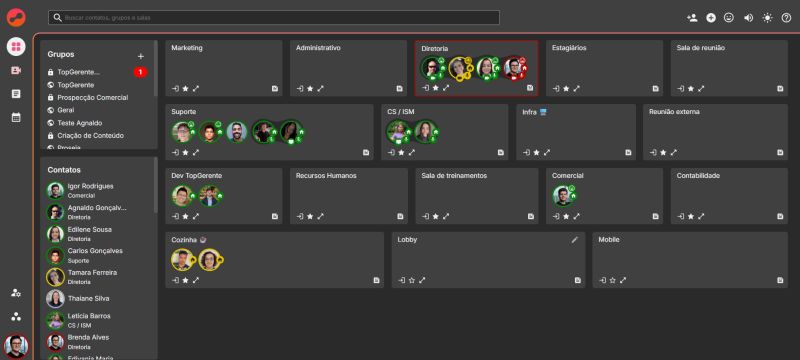Expand the Diretoria room

(446, 88)
